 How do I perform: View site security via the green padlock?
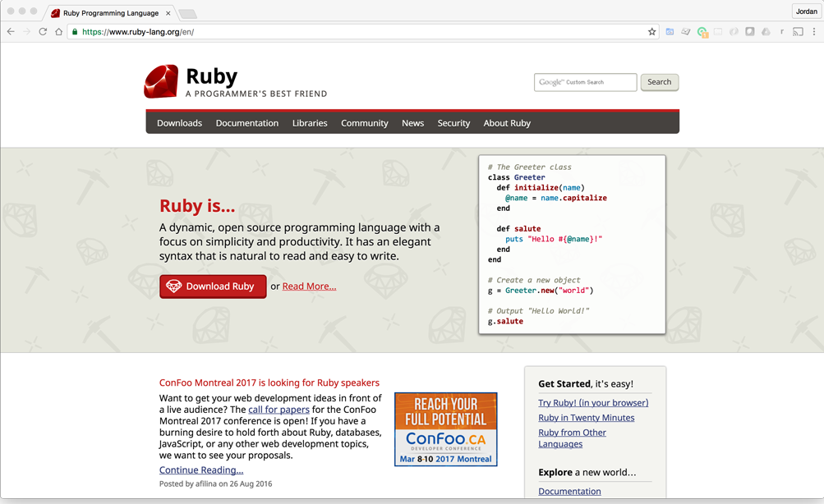75,31
